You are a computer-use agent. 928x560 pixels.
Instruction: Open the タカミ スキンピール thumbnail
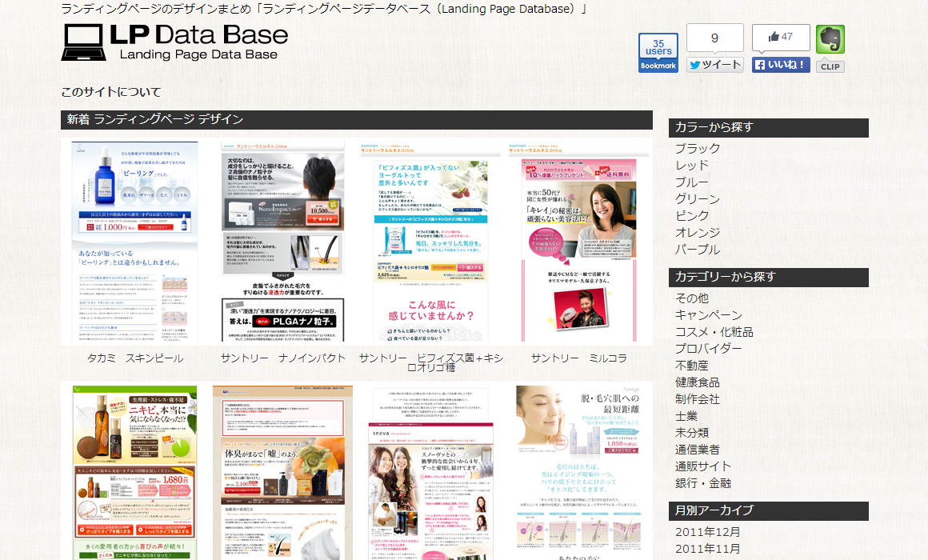135,242
